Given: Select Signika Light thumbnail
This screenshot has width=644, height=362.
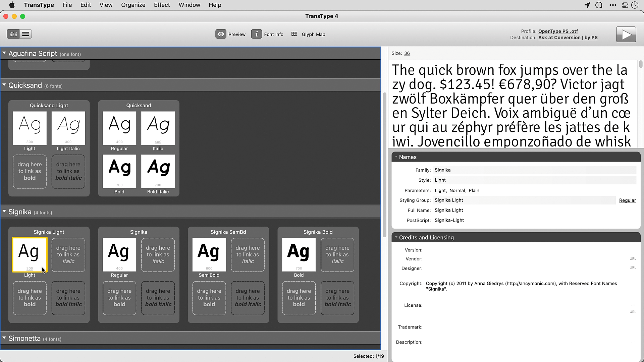Looking at the screenshot, I should (x=30, y=255).
